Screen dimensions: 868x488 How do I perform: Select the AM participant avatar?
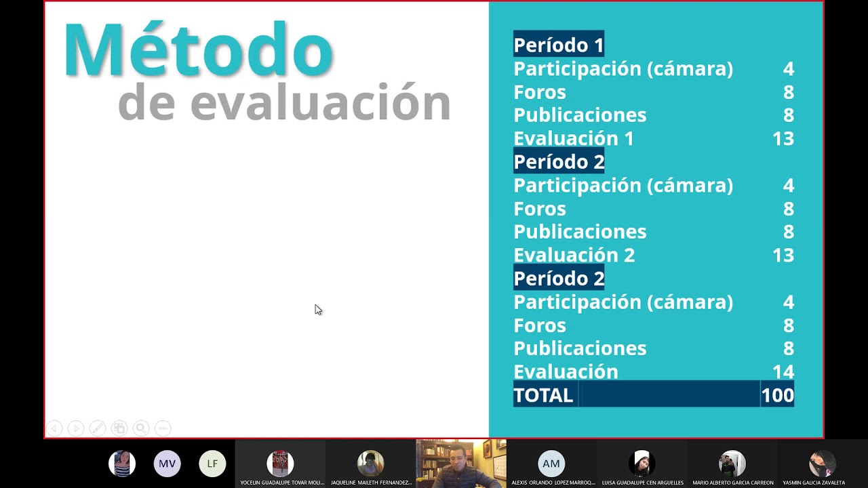(x=551, y=464)
